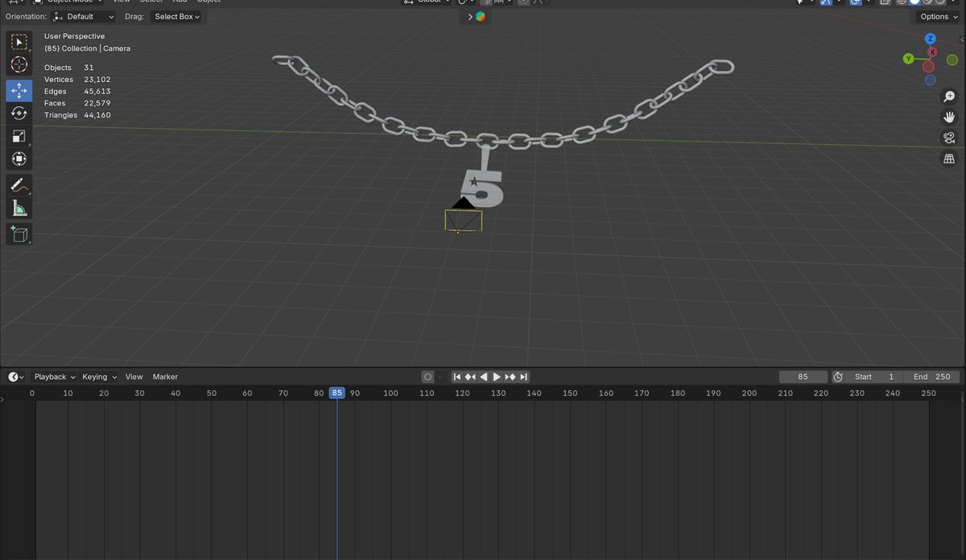
Task: Click frame 50 on the timeline ruler
Action: [211, 393]
